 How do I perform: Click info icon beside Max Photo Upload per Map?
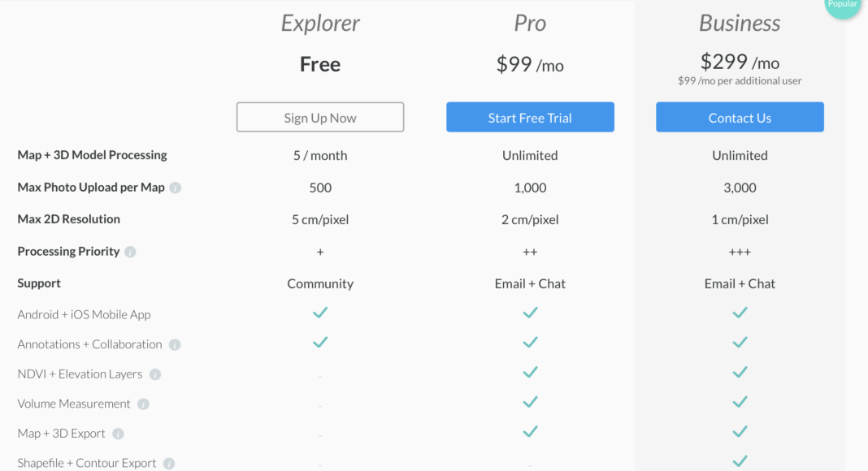pos(176,188)
